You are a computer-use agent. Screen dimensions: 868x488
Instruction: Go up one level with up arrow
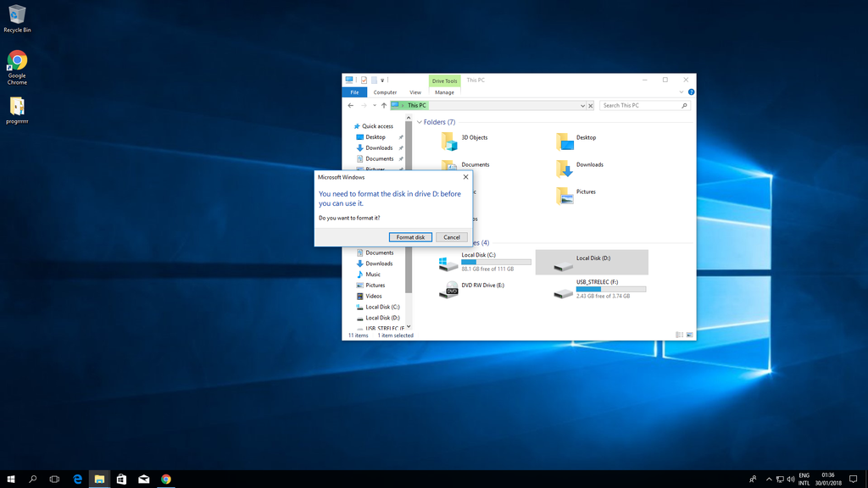[384, 106]
